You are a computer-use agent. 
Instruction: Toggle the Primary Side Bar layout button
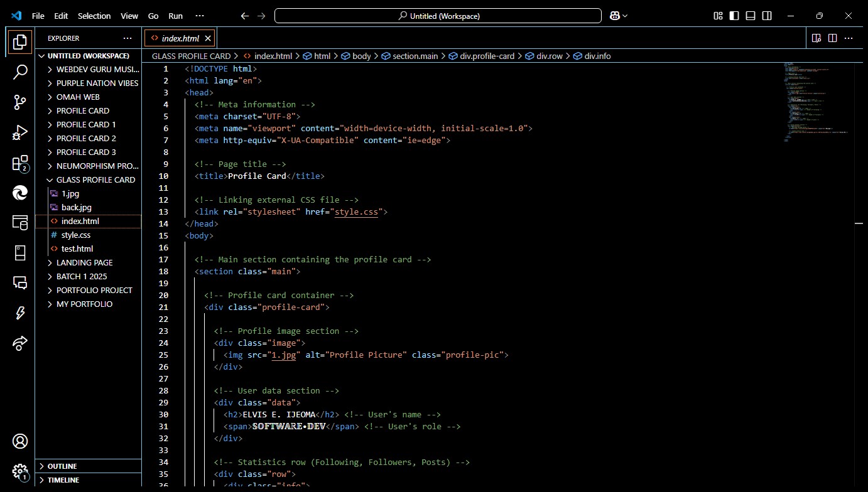pyautogui.click(x=734, y=16)
